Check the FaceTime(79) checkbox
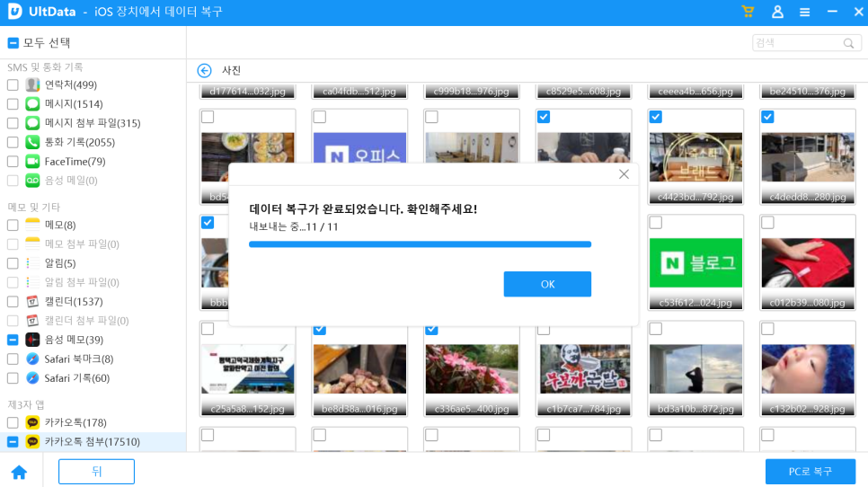The image size is (868, 487). coord(13,162)
